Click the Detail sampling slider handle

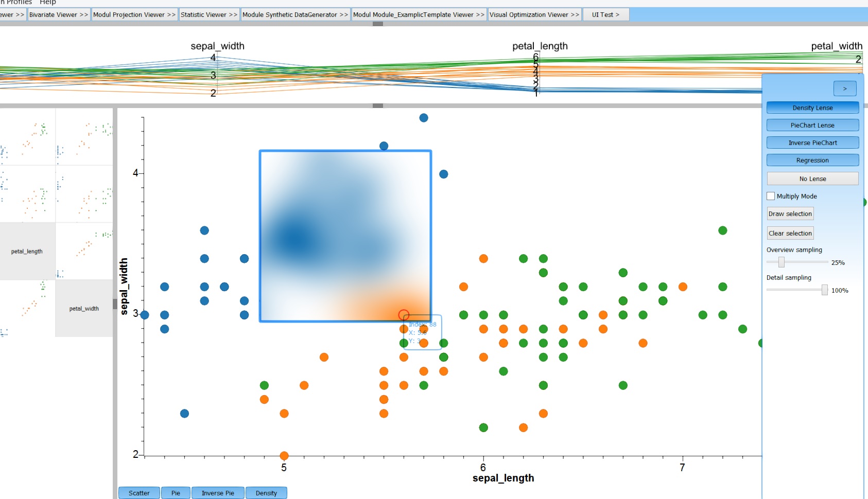coord(824,290)
